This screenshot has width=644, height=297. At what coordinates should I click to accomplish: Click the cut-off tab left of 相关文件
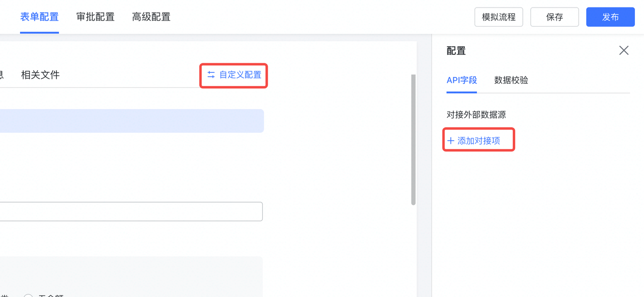click(2, 75)
